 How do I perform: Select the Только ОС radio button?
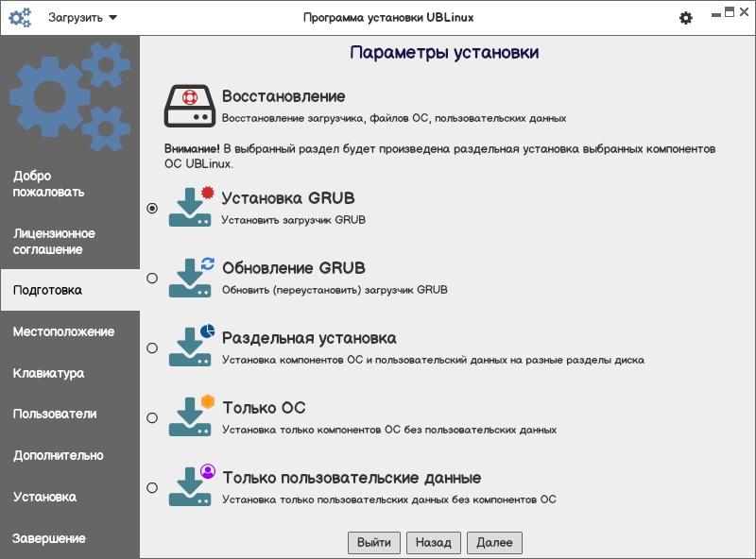tap(152, 417)
